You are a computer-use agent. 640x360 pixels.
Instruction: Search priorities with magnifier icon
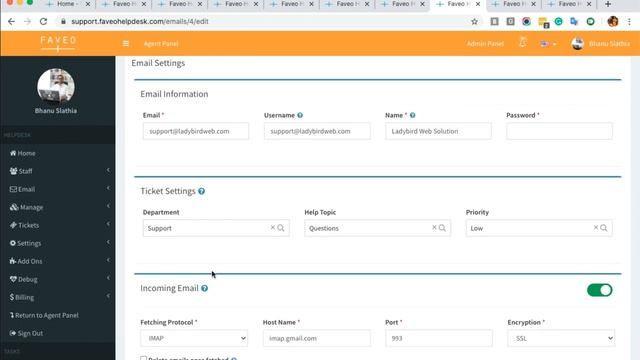point(604,228)
